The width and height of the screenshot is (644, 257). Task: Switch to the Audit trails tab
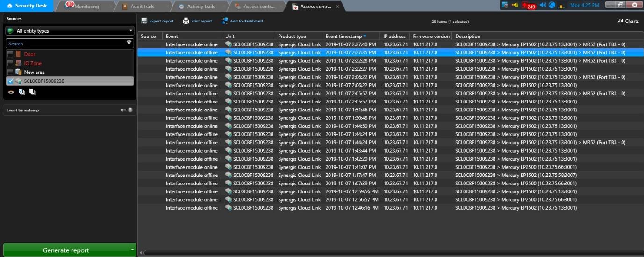(x=141, y=7)
